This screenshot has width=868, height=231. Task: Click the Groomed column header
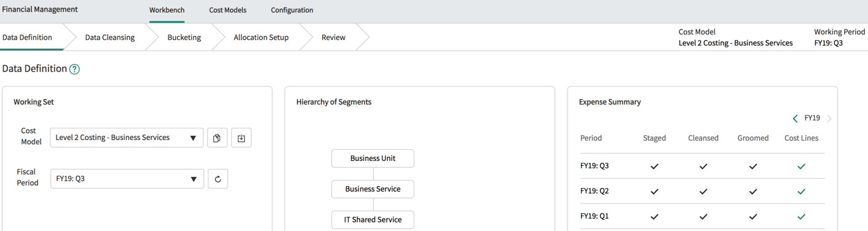pos(753,138)
